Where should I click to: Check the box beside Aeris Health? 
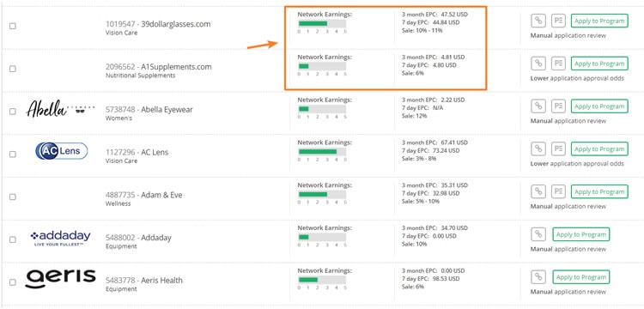tap(13, 282)
